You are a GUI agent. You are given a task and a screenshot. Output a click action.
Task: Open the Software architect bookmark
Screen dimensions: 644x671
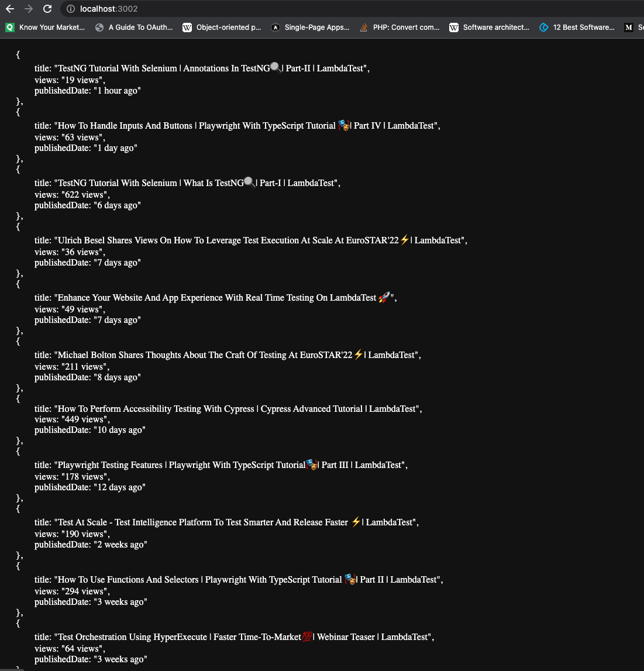(494, 27)
